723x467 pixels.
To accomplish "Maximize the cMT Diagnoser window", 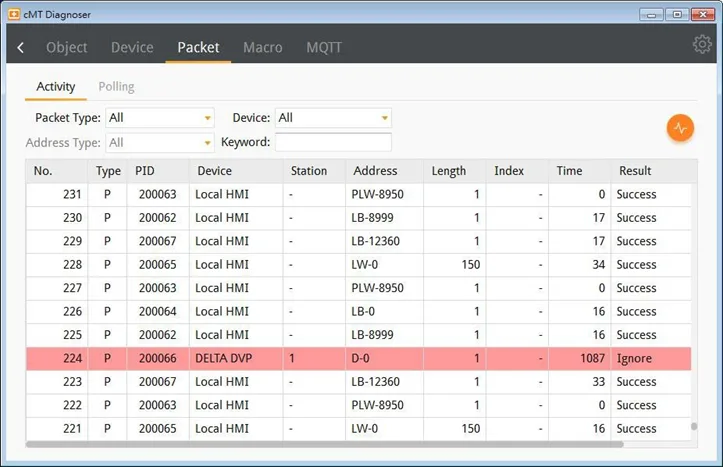I will click(x=677, y=14).
